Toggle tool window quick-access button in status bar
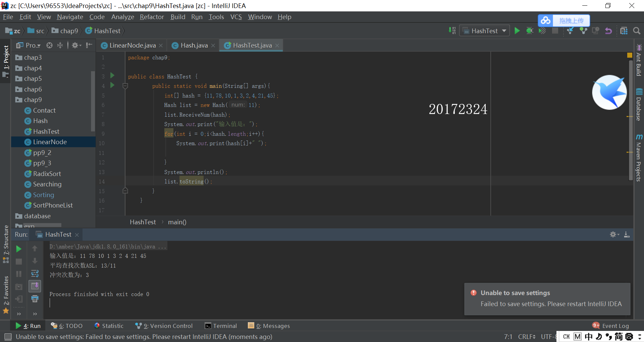This screenshot has height=342, width=644. pyautogui.click(x=8, y=337)
